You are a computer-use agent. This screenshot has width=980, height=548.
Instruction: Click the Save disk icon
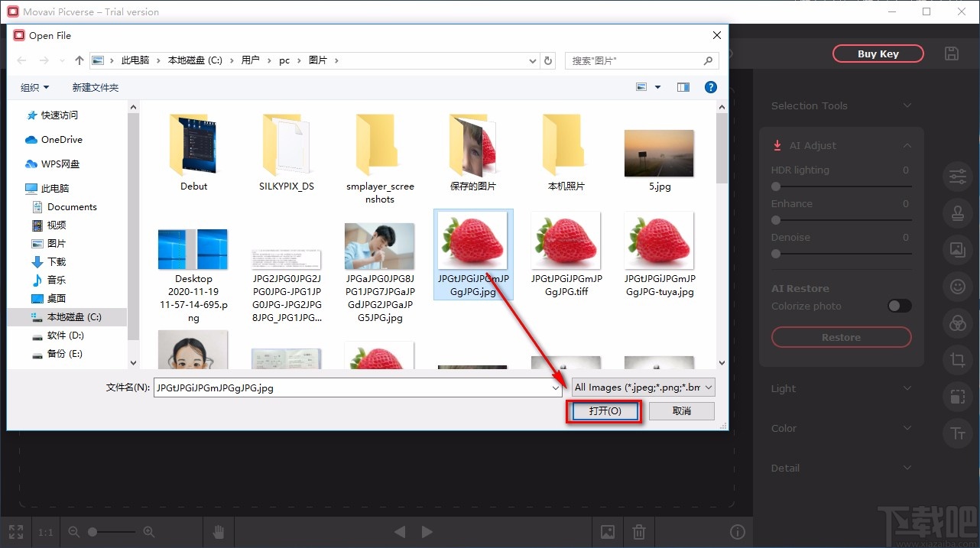click(951, 53)
